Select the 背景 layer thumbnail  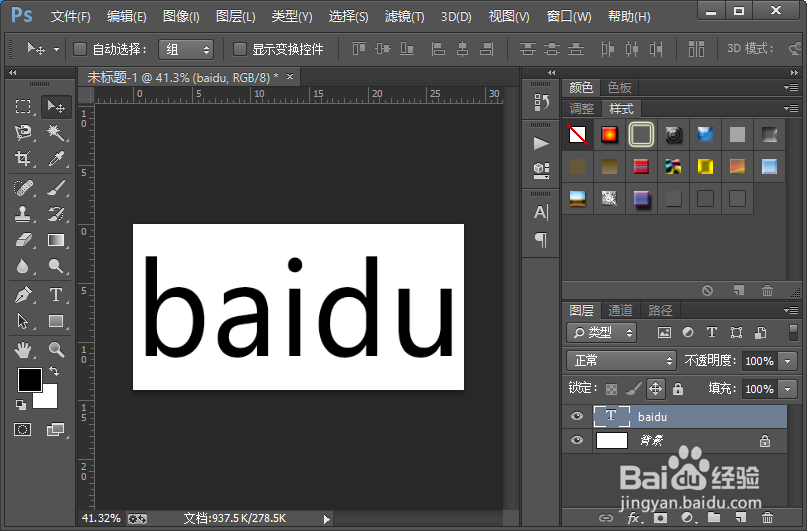click(x=611, y=440)
